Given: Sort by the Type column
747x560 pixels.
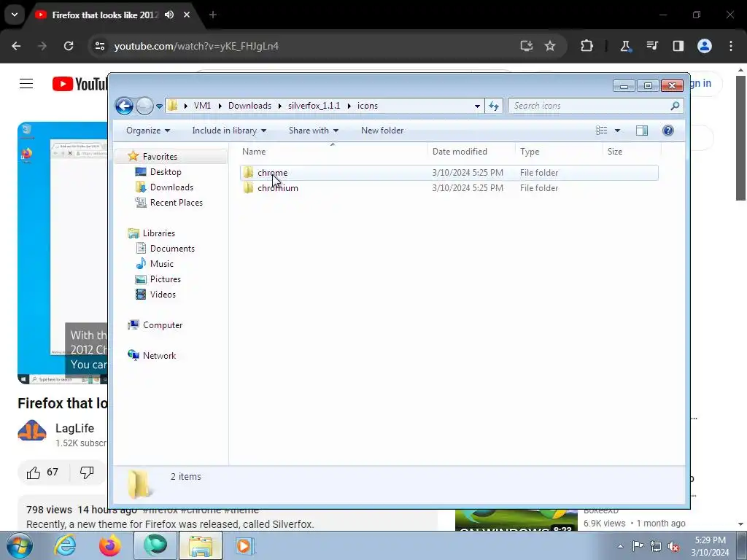Looking at the screenshot, I should pos(530,152).
